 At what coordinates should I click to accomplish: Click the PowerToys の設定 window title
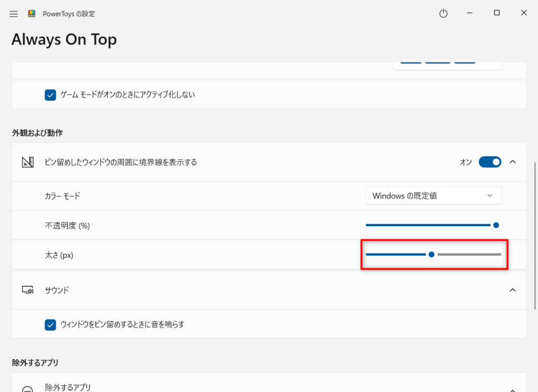[x=69, y=14]
